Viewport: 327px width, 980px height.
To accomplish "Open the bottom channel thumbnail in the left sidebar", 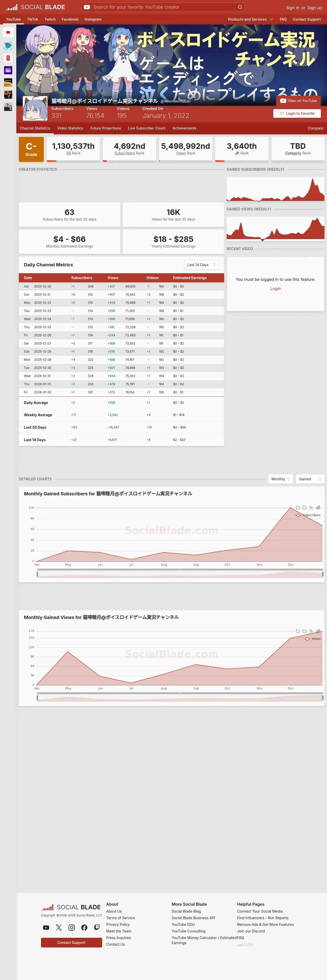I will pos(8,107).
